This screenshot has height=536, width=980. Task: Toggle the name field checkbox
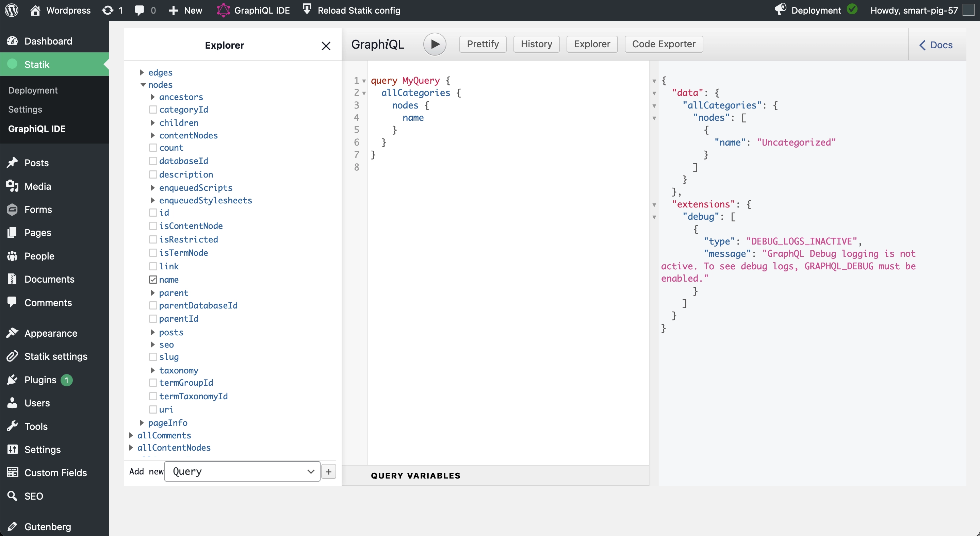152,279
